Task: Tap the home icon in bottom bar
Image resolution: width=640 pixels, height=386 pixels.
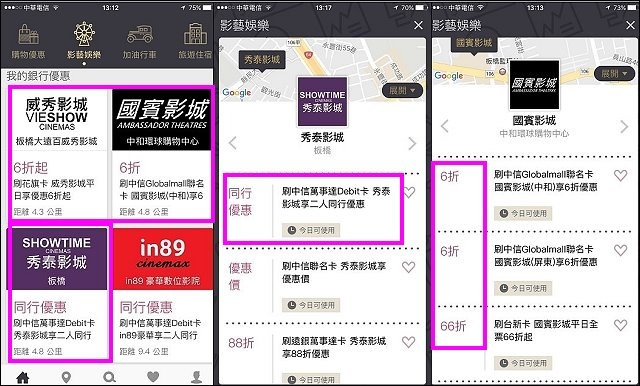Action: (x=22, y=377)
